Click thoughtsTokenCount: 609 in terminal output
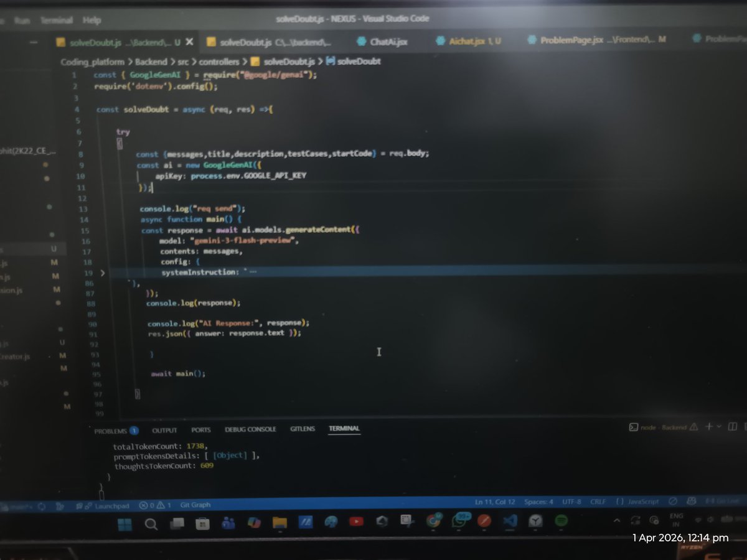Screen dimensions: 747x560 tap(164, 465)
